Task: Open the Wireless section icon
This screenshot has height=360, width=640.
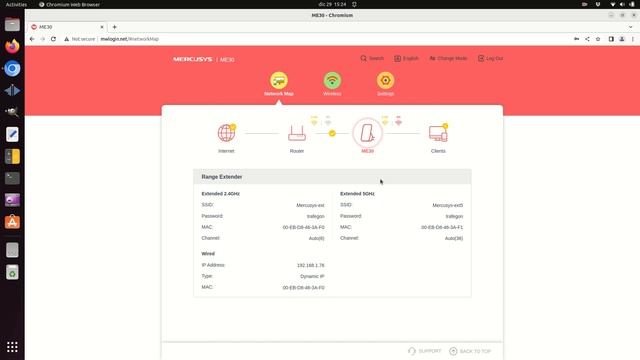Action: coord(332,80)
